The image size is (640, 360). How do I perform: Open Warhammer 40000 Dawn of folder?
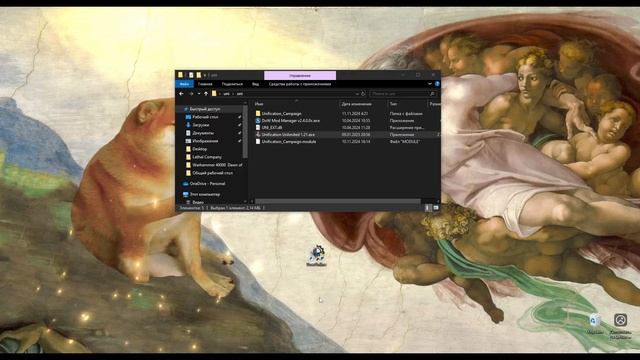(217, 165)
